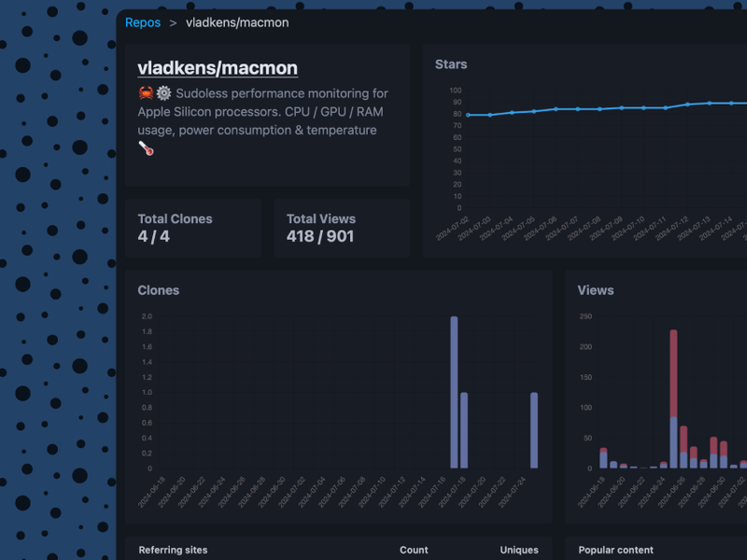Click the vladkens/macmon breadcrumb text
747x560 pixels.
point(237,22)
